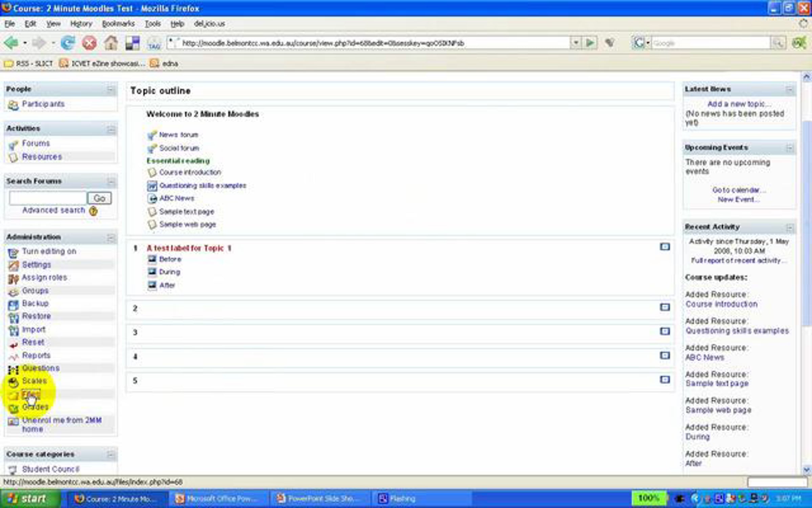Click the Go search forums button
Screen dimensions: 812x508
click(99, 198)
